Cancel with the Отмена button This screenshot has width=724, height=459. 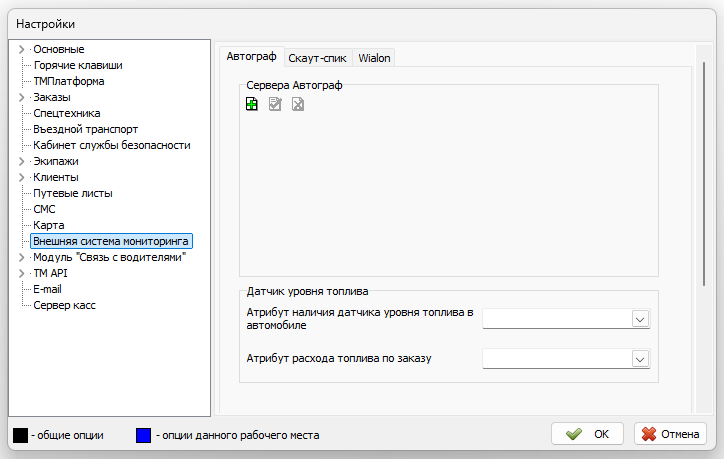click(x=670, y=434)
